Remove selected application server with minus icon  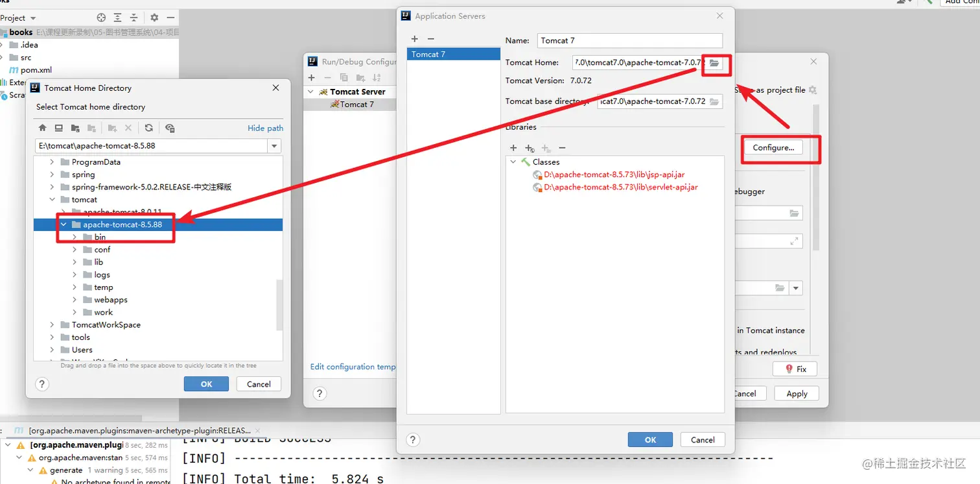pyautogui.click(x=430, y=39)
